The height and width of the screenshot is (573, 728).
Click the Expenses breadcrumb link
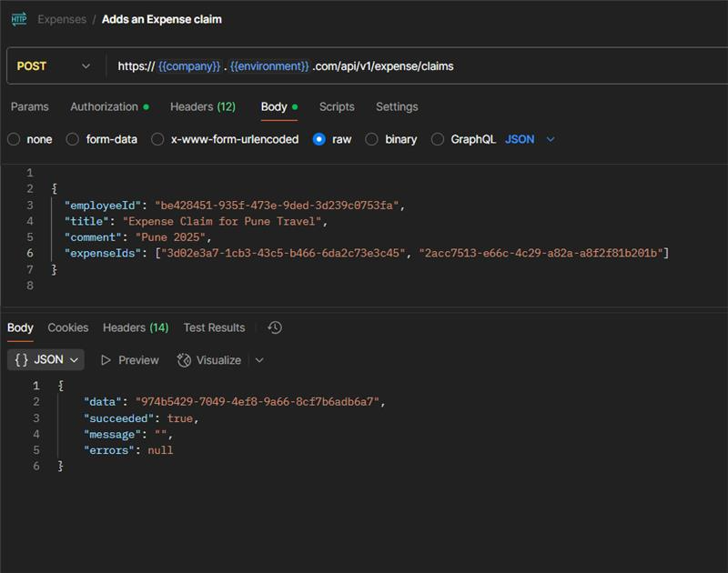(62, 19)
